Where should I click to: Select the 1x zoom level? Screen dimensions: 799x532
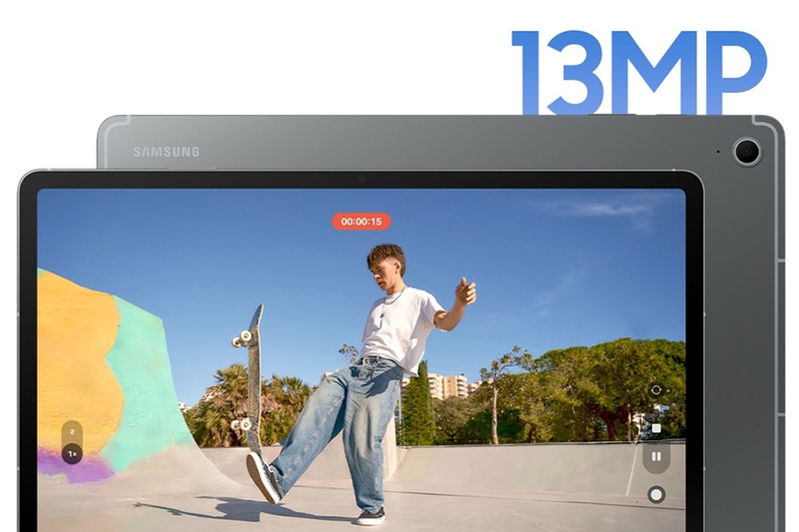[72, 453]
